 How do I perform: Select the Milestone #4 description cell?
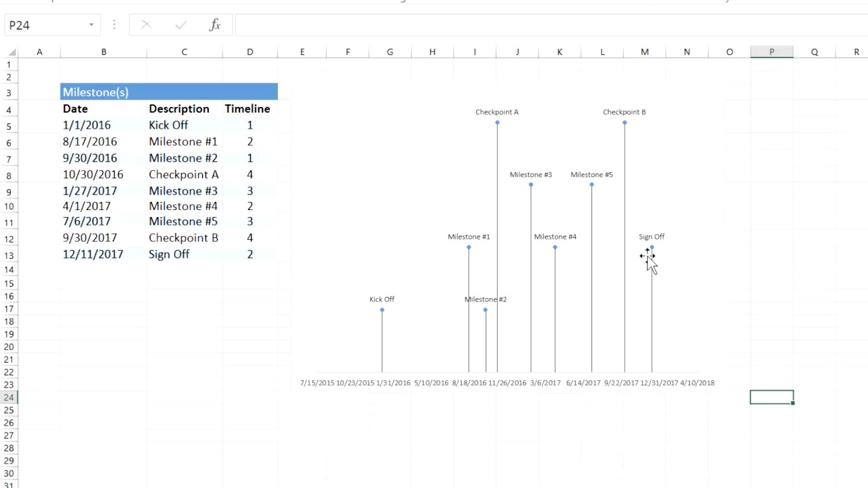click(x=184, y=206)
